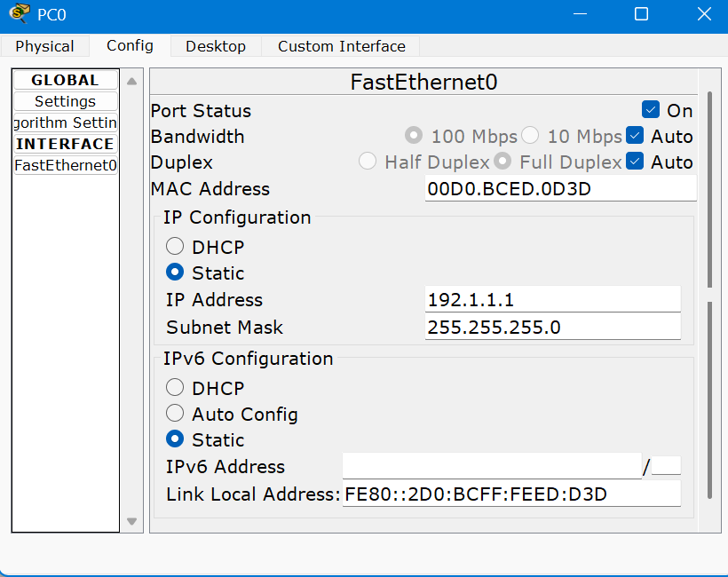The image size is (728, 577).
Task: Click the IPv6 Address input field
Action: (x=491, y=466)
